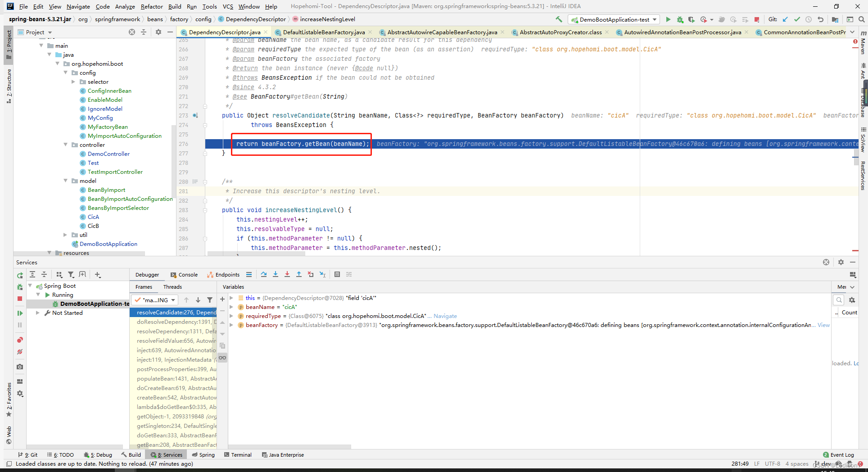Open the Endpoints tab
Image resolution: width=868 pixels, height=472 pixels.
coord(223,275)
